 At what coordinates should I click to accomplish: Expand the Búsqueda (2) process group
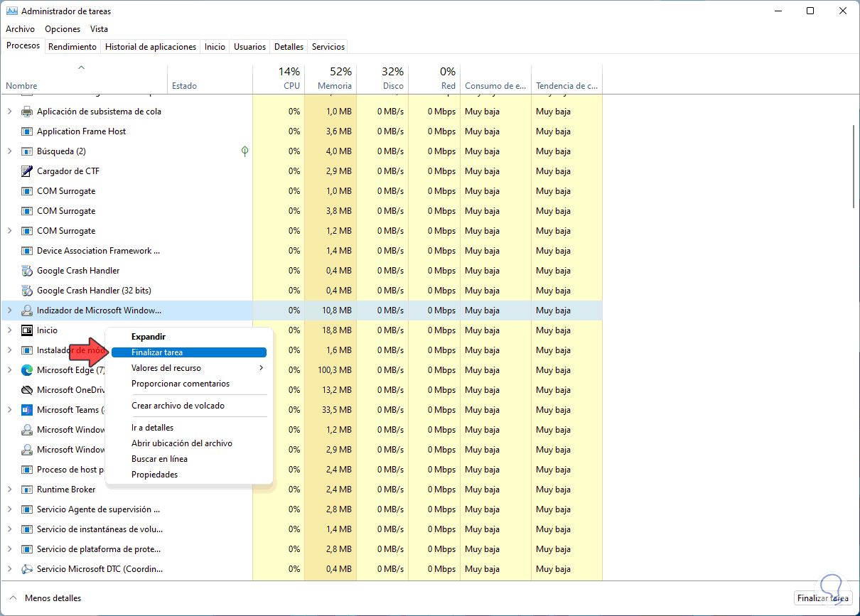[9, 151]
